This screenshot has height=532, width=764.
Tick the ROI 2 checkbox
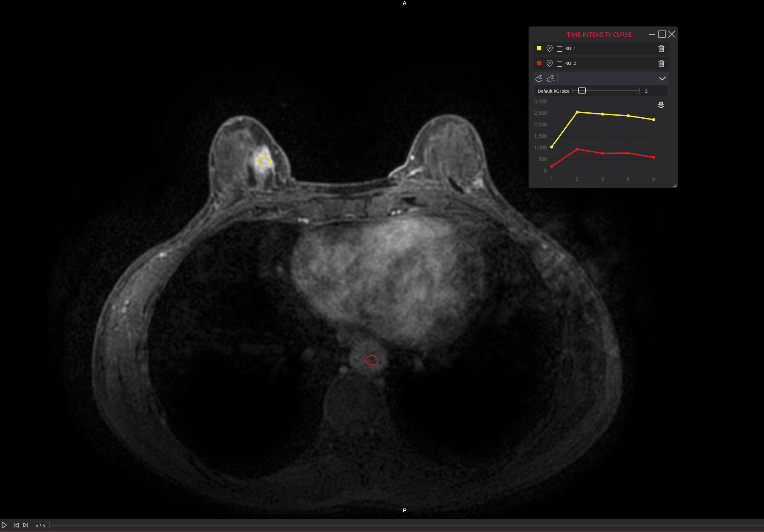point(559,64)
